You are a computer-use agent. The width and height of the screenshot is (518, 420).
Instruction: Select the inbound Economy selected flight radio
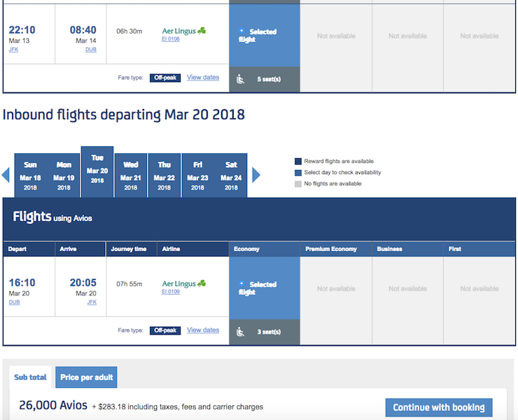coord(242,284)
